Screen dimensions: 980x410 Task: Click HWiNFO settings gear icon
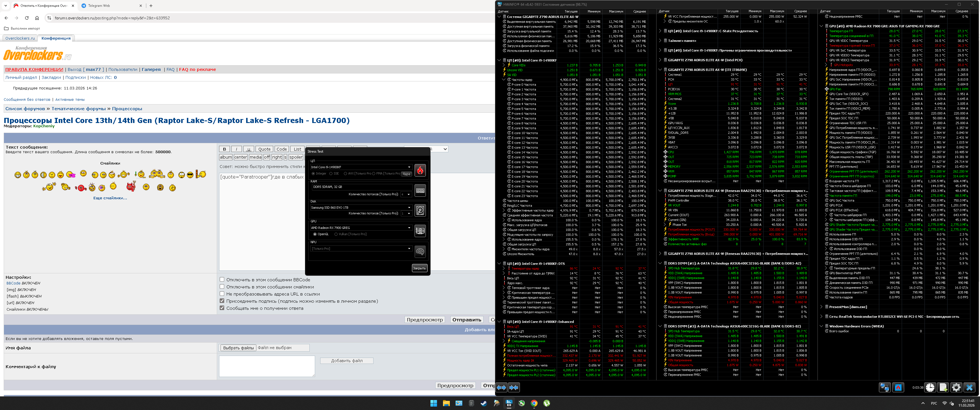(956, 387)
